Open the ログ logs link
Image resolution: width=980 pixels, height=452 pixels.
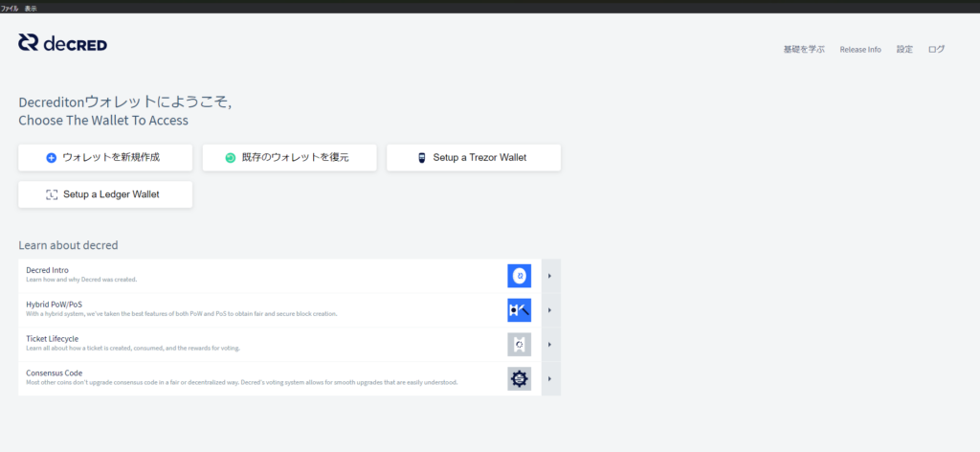pyautogui.click(x=936, y=49)
